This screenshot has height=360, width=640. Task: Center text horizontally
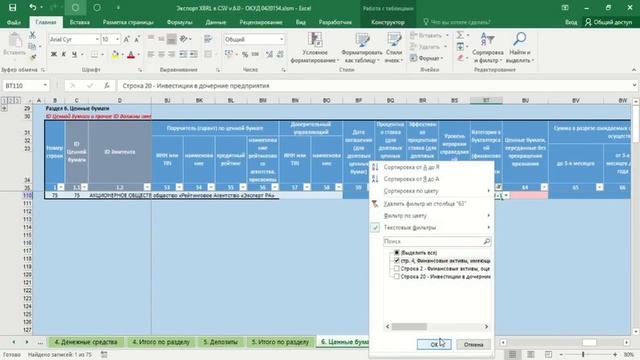coord(161,54)
